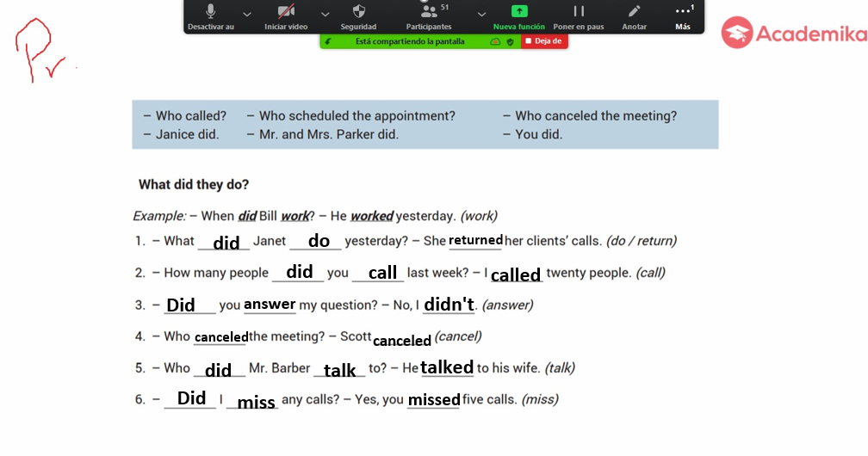Screen dimensions: 868x456
Task: Click the answer 'called' in sentence 2
Action: [515, 274]
